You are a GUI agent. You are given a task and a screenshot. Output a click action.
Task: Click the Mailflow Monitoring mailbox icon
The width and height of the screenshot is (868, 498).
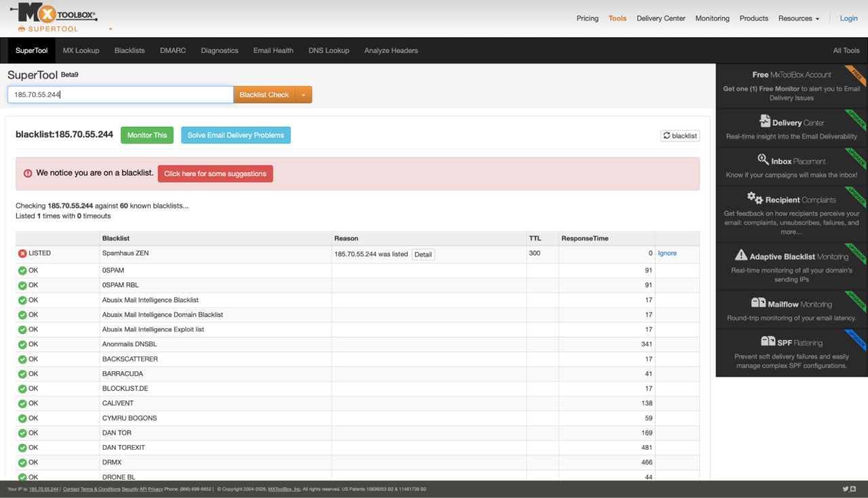[x=758, y=303]
